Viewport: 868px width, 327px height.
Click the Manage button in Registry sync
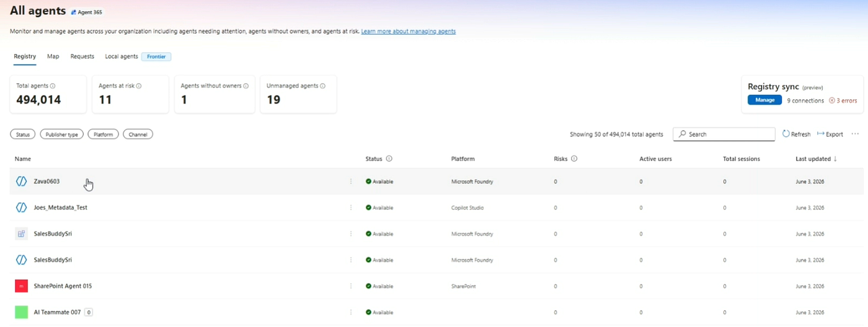click(x=764, y=100)
